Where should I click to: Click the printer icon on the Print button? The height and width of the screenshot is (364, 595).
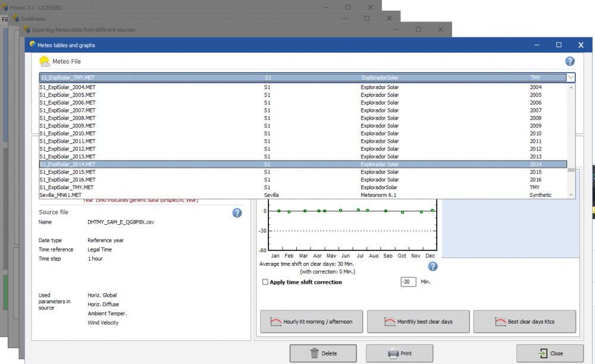pos(393,353)
